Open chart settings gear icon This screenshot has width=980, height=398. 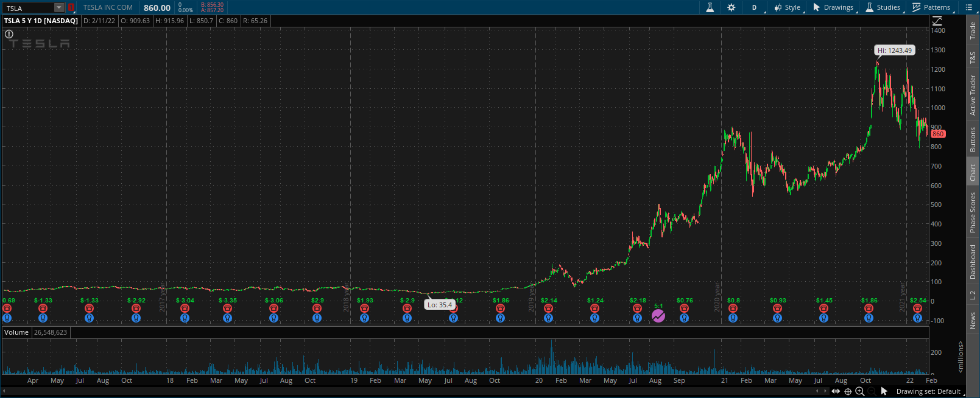[731, 7]
